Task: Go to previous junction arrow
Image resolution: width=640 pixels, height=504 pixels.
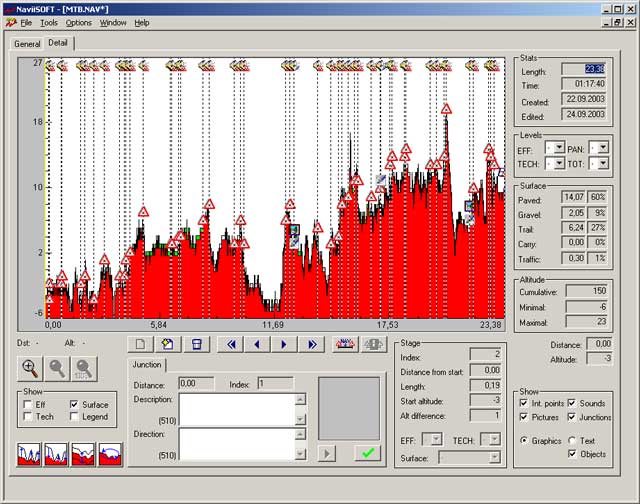Action: 257,344
